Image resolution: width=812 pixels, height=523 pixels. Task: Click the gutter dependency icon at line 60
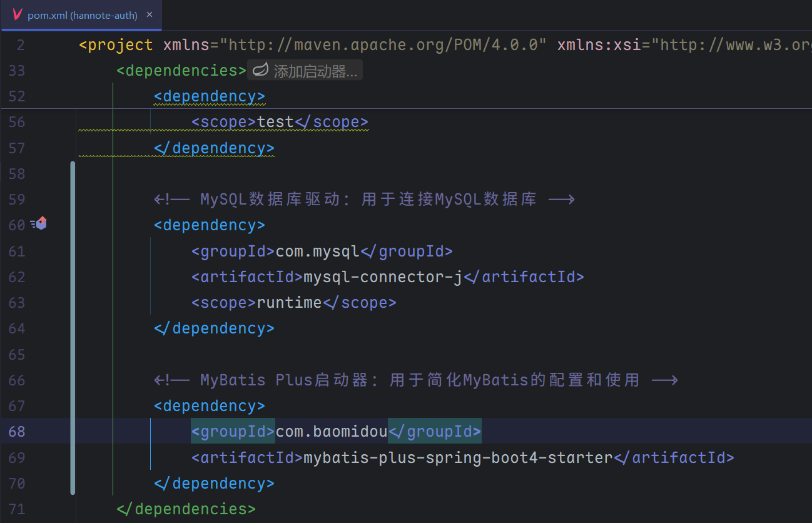[39, 223]
